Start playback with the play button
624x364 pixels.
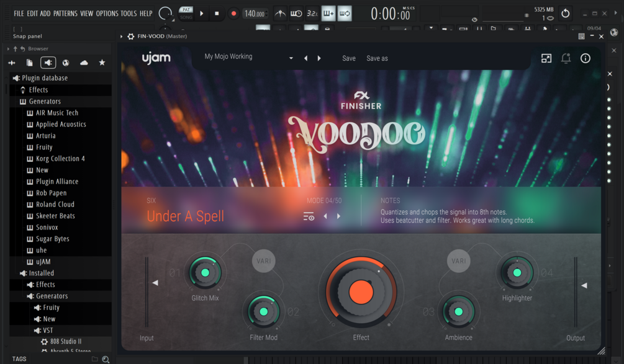click(x=202, y=14)
